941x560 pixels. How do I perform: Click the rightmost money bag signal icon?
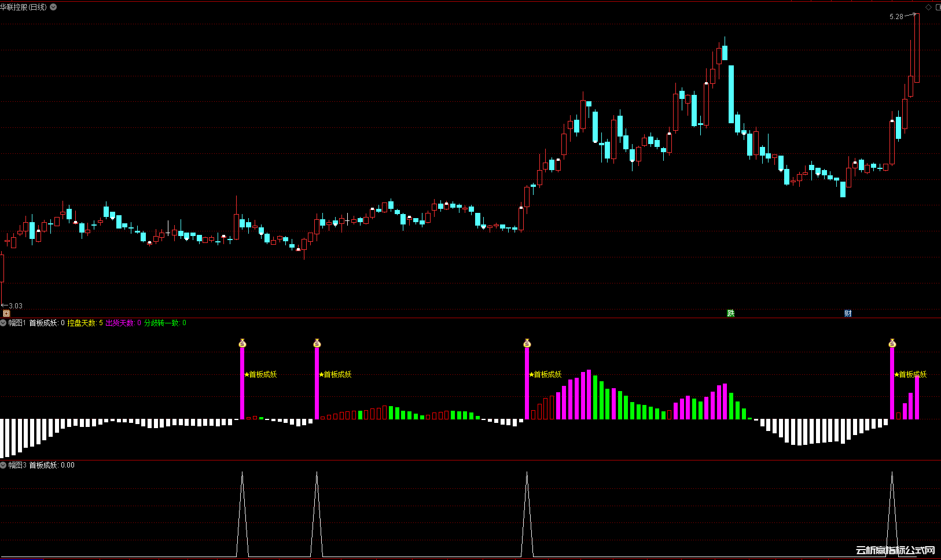(892, 343)
